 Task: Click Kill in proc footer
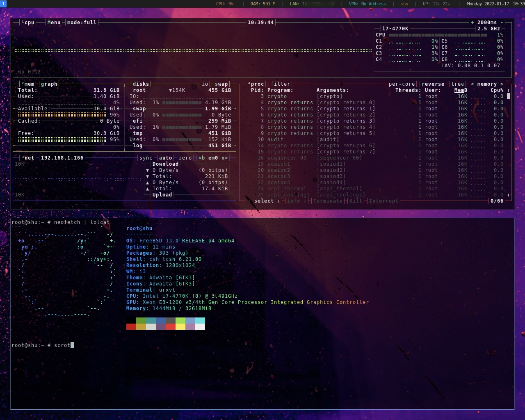click(356, 201)
